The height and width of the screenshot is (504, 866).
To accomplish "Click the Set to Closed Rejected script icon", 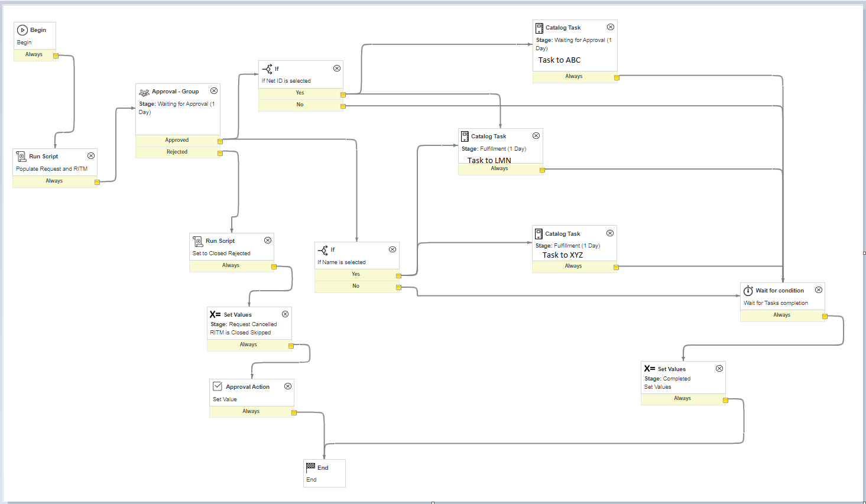I will pos(197,241).
